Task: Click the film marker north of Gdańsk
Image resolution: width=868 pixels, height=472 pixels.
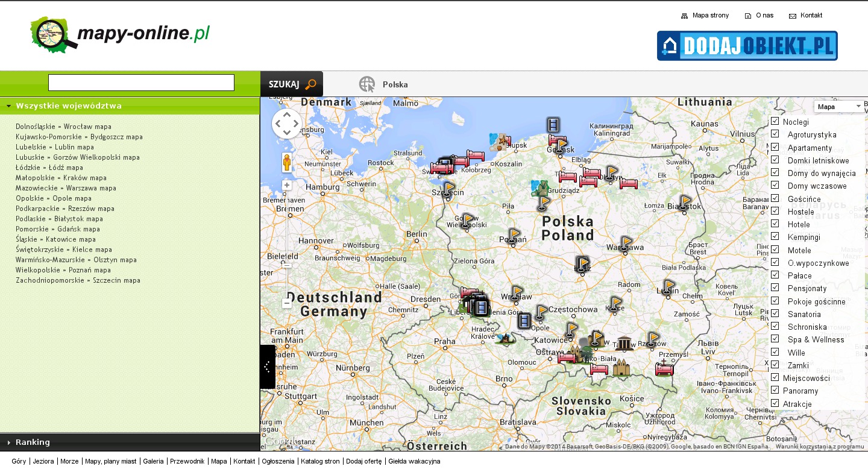Action: coord(553,125)
